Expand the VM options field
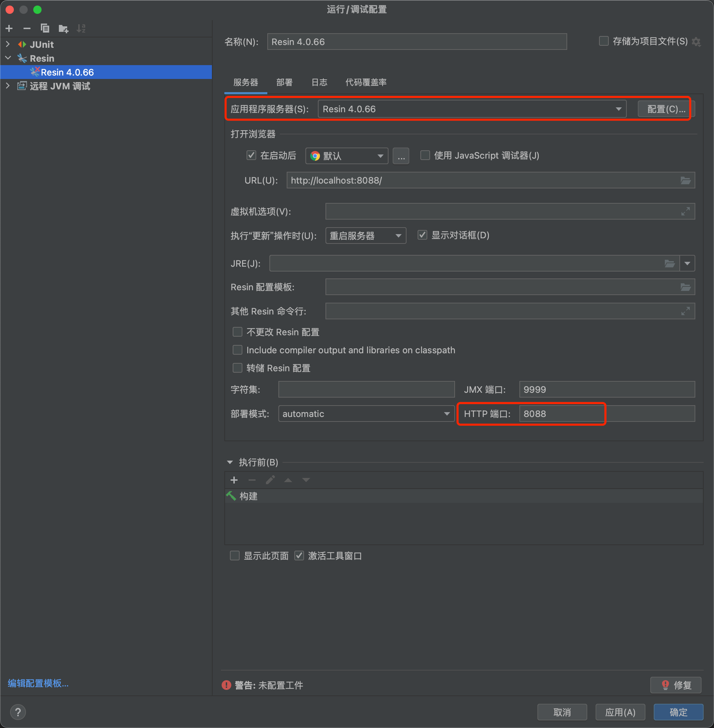Viewport: 714px width, 728px height. click(x=686, y=212)
